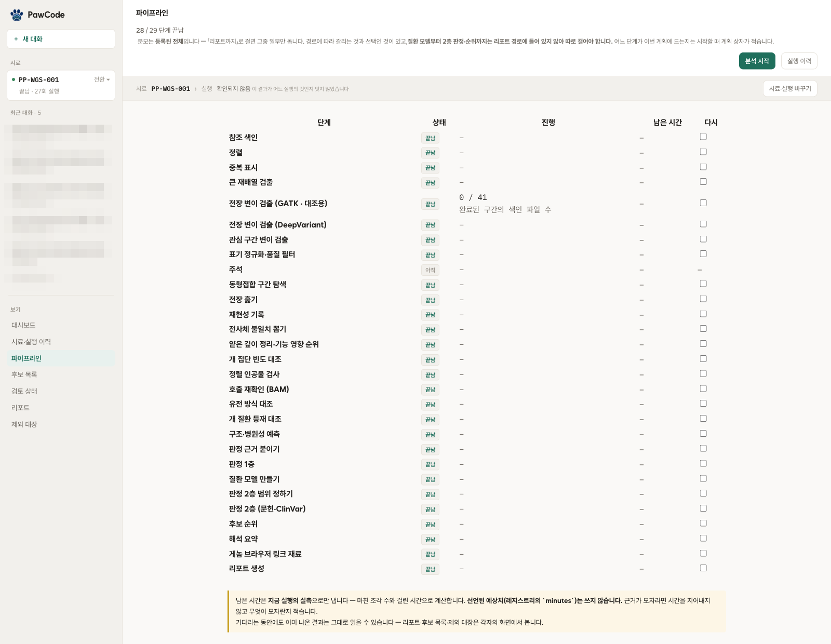The image size is (831, 644).
Task: Click the 0 / 41 progress value
Action: (x=473, y=197)
